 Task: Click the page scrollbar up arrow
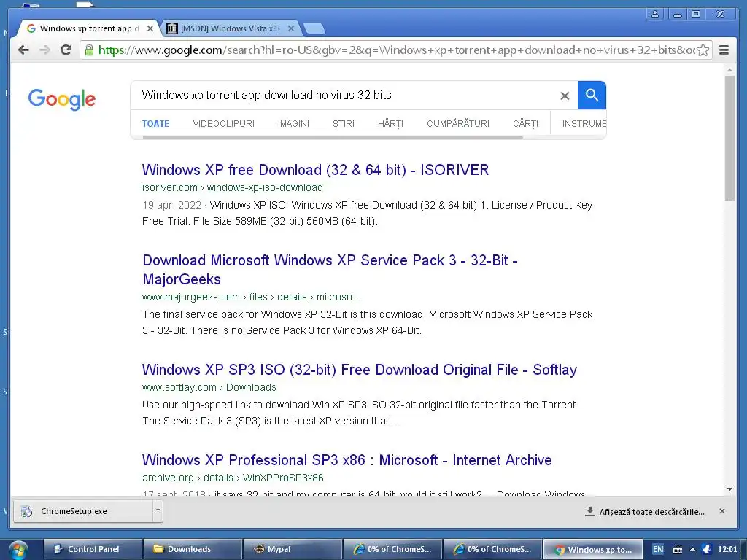click(729, 71)
